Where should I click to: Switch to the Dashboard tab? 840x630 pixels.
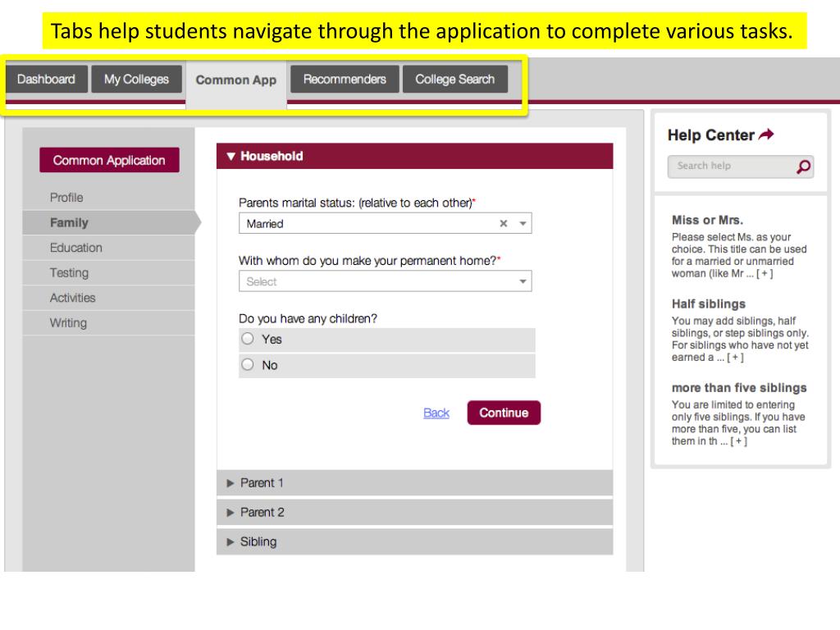(x=46, y=80)
